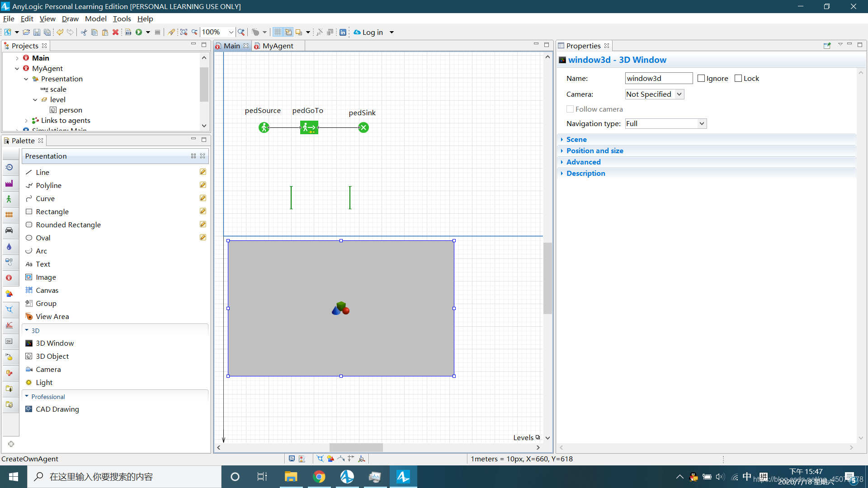Click the red Delete toolbar icon

click(x=115, y=32)
